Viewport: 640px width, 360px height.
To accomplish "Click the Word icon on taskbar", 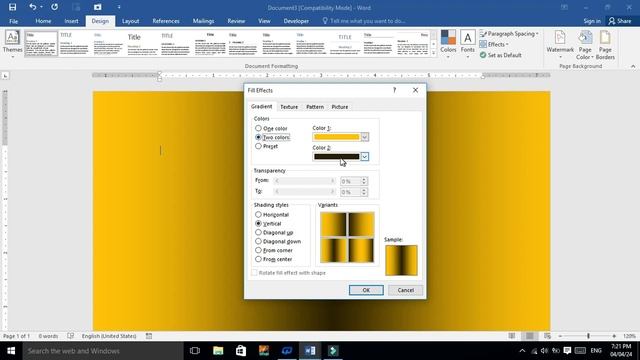I will 310,351.
